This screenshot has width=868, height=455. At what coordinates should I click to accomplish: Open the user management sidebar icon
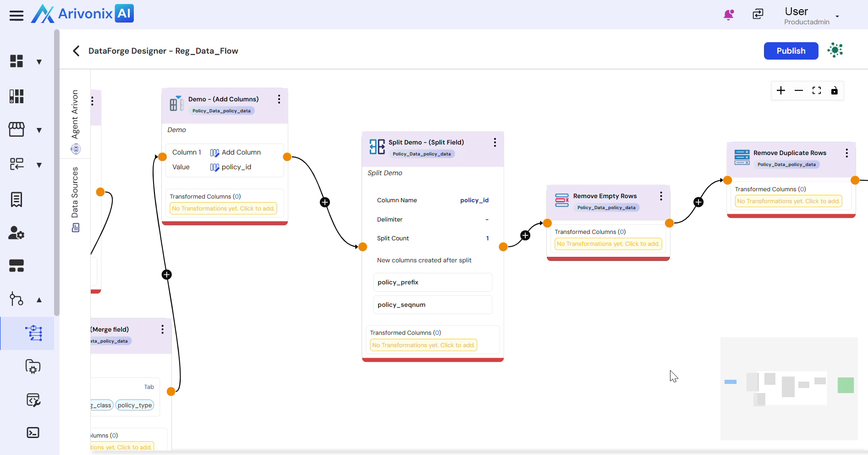[16, 233]
